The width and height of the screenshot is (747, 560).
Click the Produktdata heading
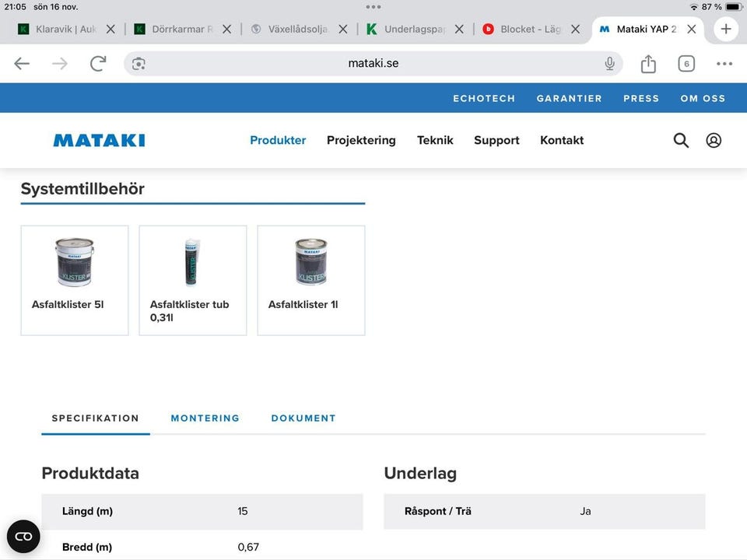(90, 473)
